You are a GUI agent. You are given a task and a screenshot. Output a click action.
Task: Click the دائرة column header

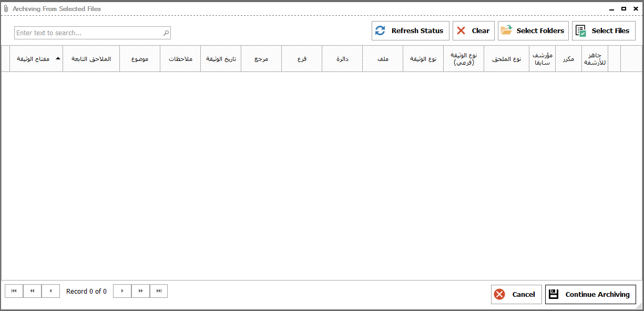click(342, 58)
